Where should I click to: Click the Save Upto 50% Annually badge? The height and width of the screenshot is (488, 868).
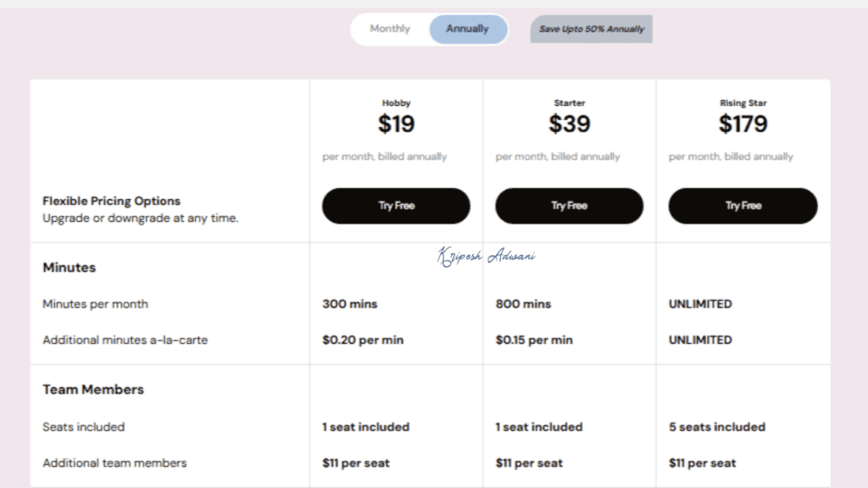pyautogui.click(x=590, y=28)
